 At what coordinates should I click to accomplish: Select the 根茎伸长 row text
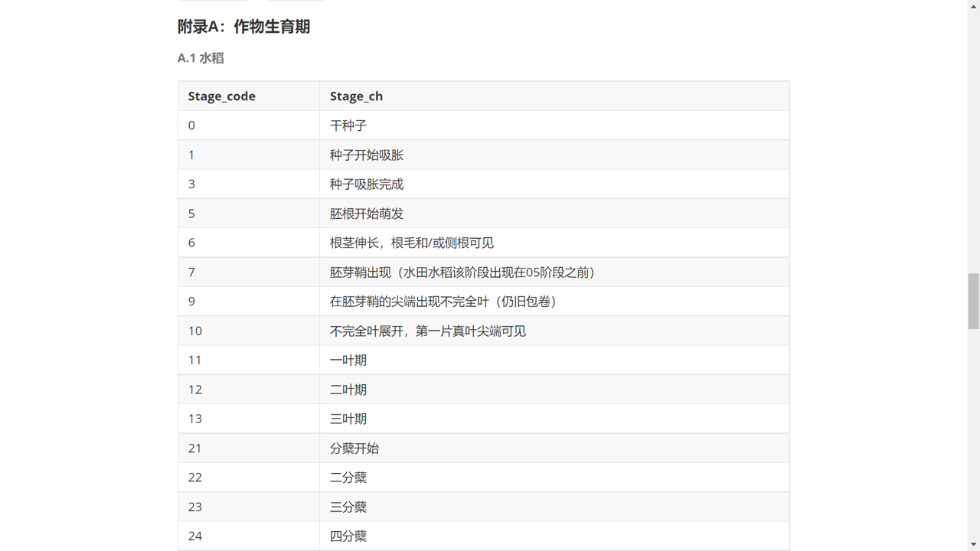click(x=412, y=243)
